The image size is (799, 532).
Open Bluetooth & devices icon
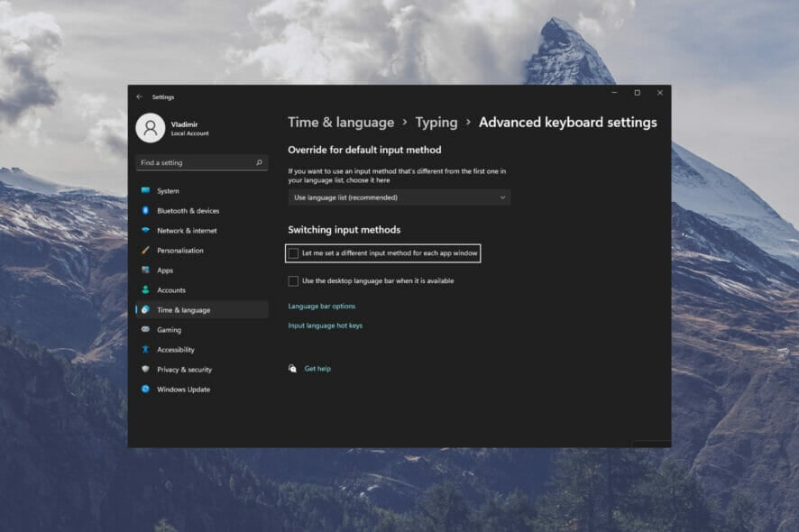click(x=145, y=211)
